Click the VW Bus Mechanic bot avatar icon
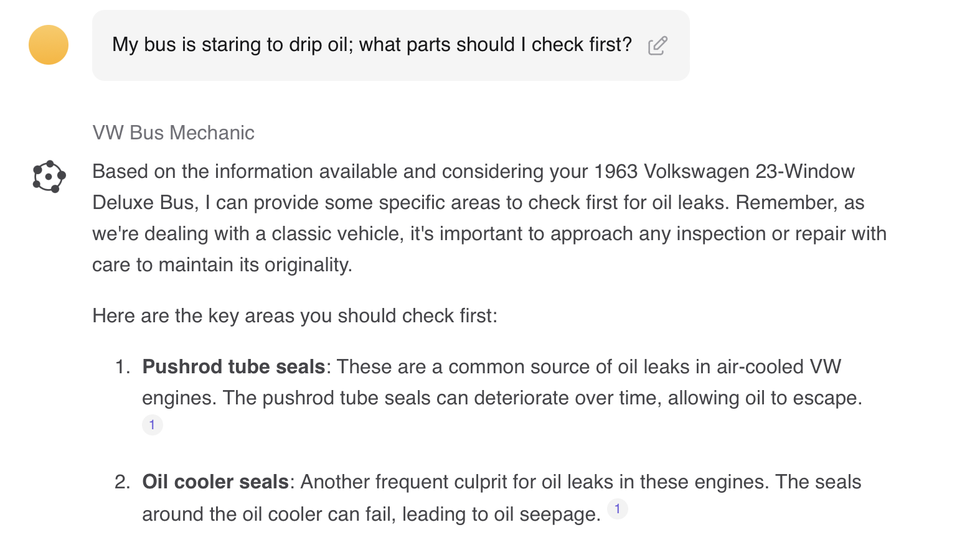 point(49,177)
